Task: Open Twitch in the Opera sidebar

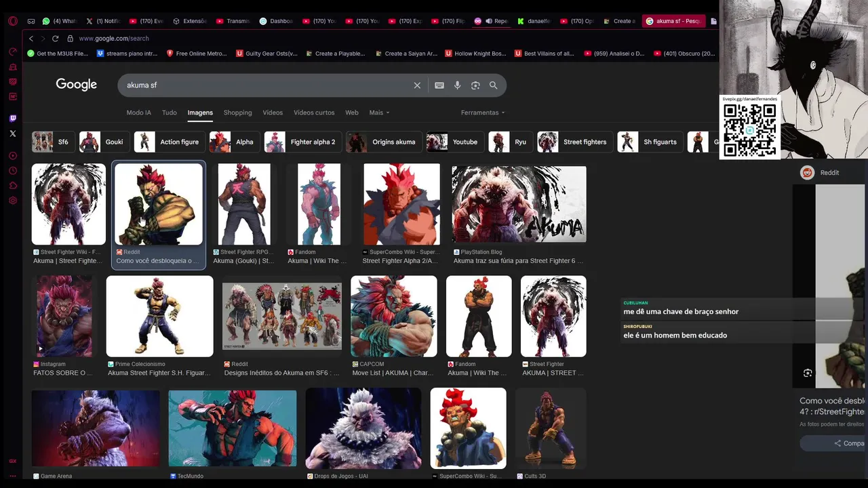Action: [12, 119]
